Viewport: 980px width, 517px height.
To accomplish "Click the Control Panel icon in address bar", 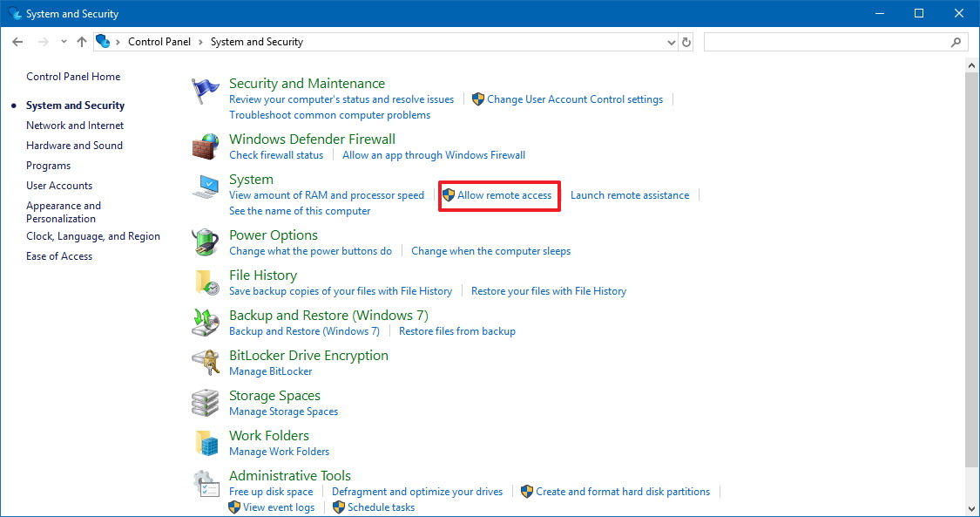I will [103, 41].
